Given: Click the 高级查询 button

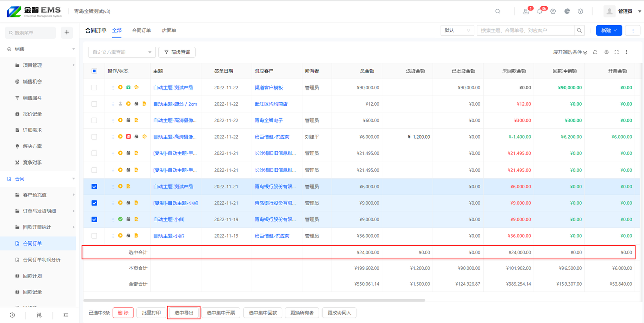Looking at the screenshot, I should tap(177, 52).
